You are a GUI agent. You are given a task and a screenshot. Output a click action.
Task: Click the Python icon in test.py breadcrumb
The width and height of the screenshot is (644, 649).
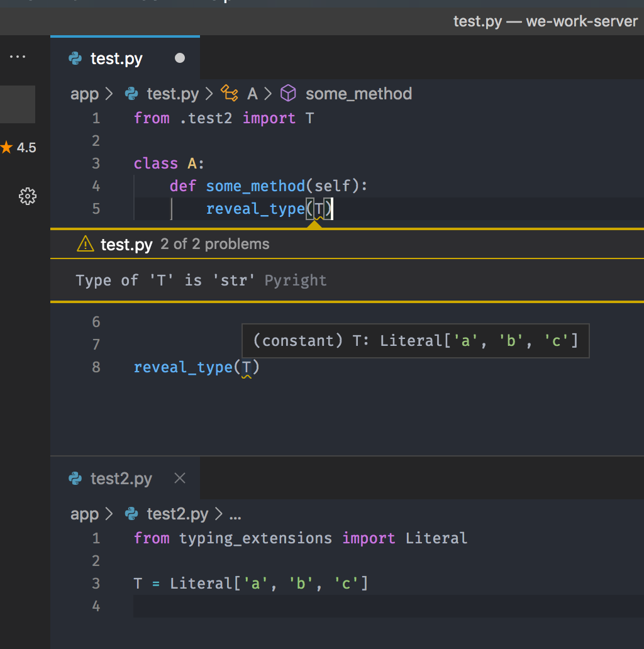(131, 93)
